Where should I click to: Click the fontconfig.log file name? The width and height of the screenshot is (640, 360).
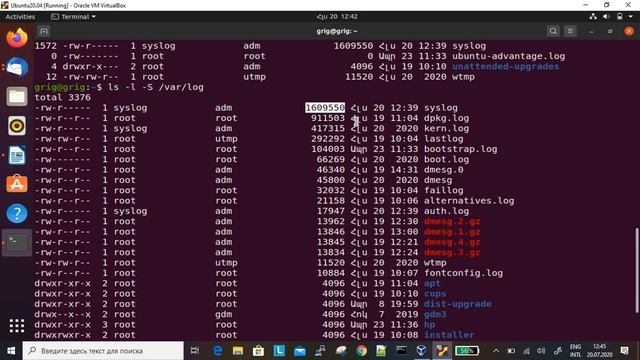[x=463, y=273]
